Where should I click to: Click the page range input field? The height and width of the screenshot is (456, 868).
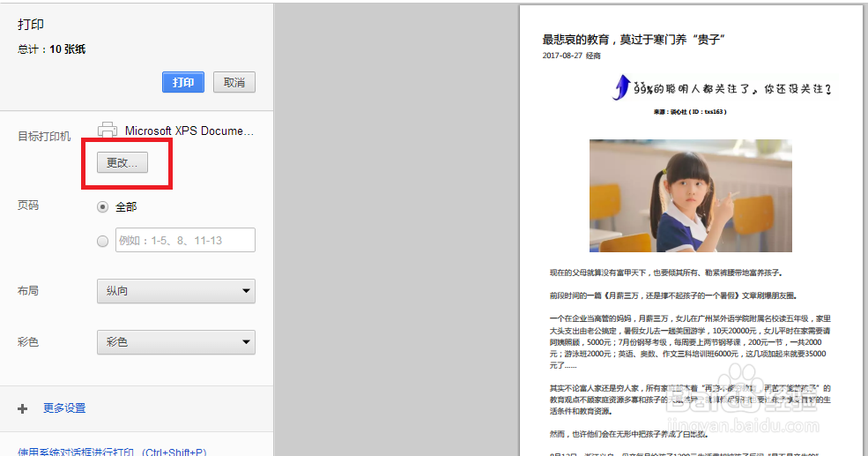(x=185, y=240)
